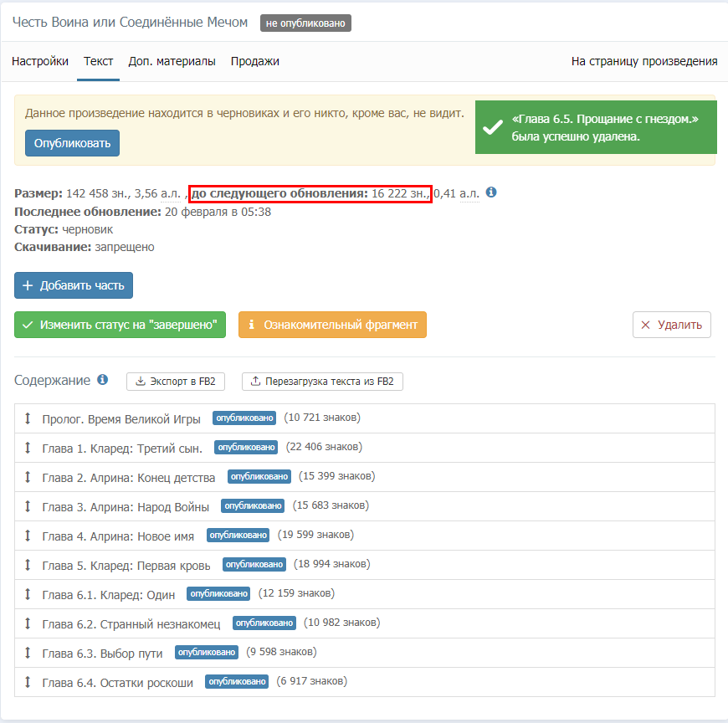Click the Удалить button
The width and height of the screenshot is (728, 723).
tap(671, 325)
